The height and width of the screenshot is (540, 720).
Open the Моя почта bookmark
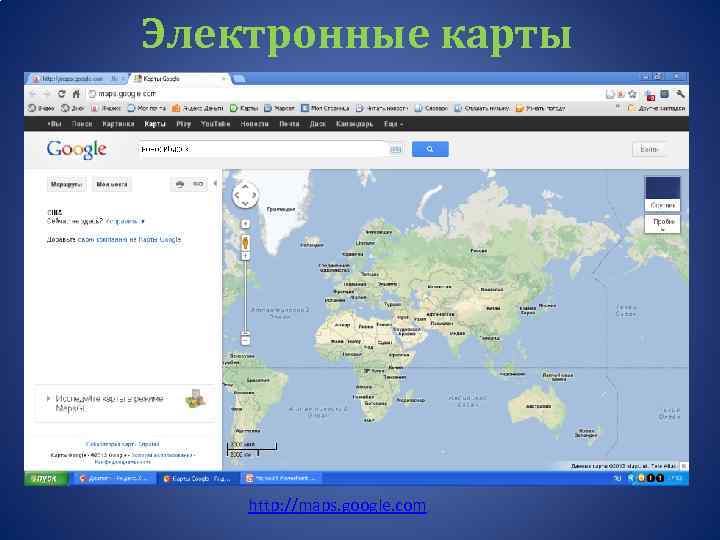[x=146, y=108]
